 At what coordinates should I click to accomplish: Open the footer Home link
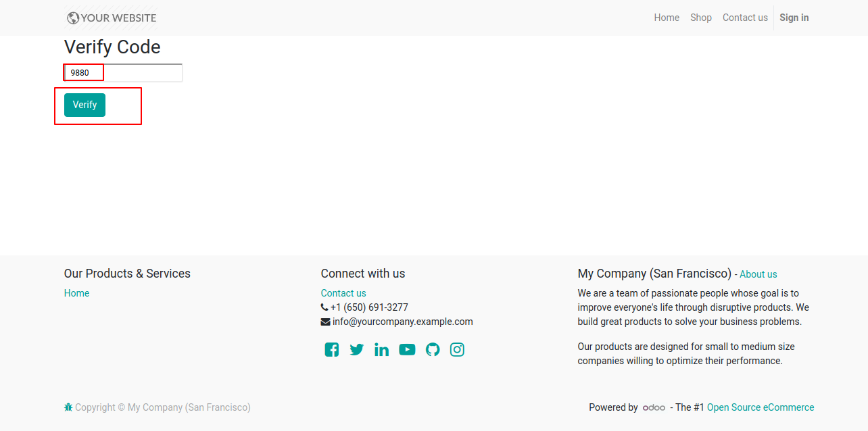76,293
